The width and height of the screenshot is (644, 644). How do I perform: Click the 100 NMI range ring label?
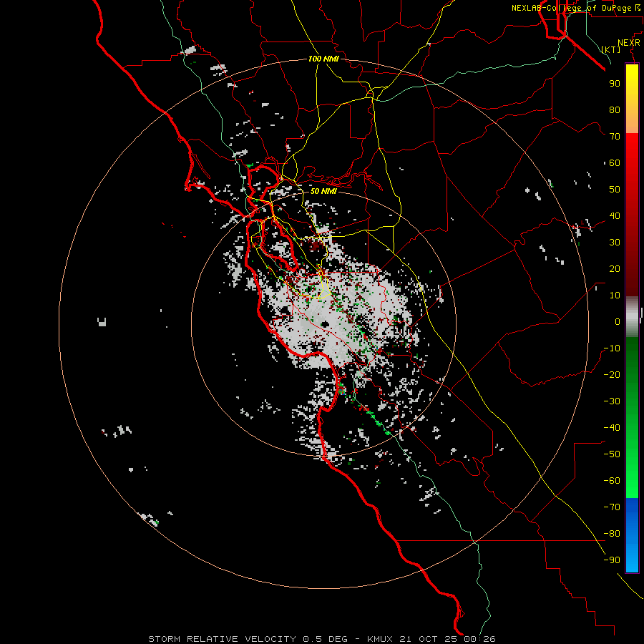coord(323,59)
